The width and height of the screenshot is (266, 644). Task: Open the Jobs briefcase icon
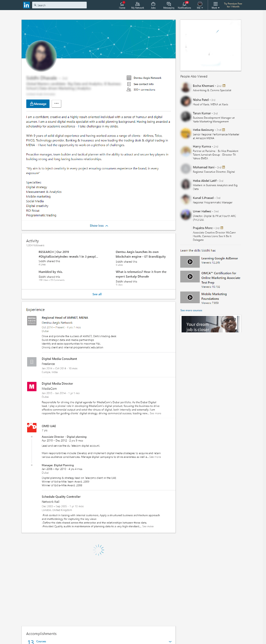pos(153,4)
